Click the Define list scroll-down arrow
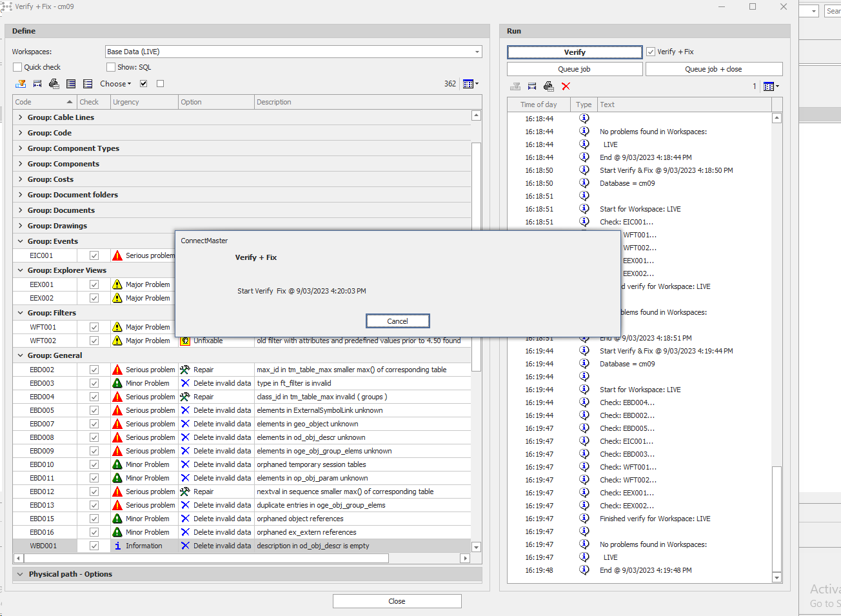Image resolution: width=841 pixels, height=616 pixels. pyautogui.click(x=476, y=547)
